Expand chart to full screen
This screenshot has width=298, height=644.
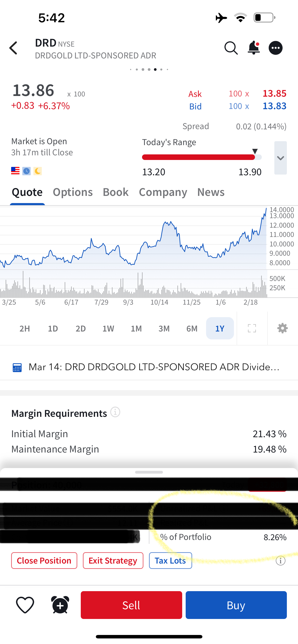point(252,328)
